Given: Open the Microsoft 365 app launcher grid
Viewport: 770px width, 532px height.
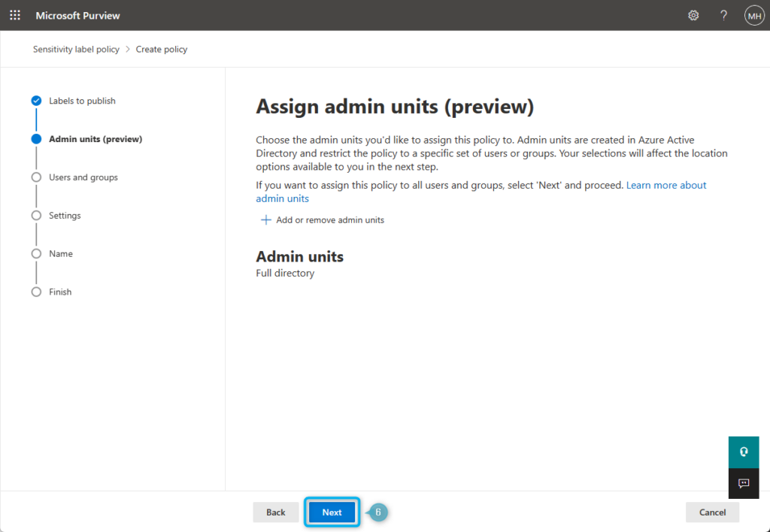Looking at the screenshot, I should [x=14, y=15].
